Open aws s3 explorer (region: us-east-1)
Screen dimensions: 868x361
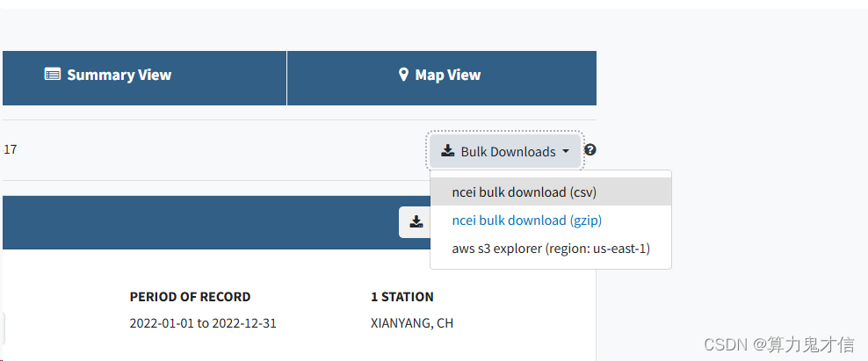point(551,249)
